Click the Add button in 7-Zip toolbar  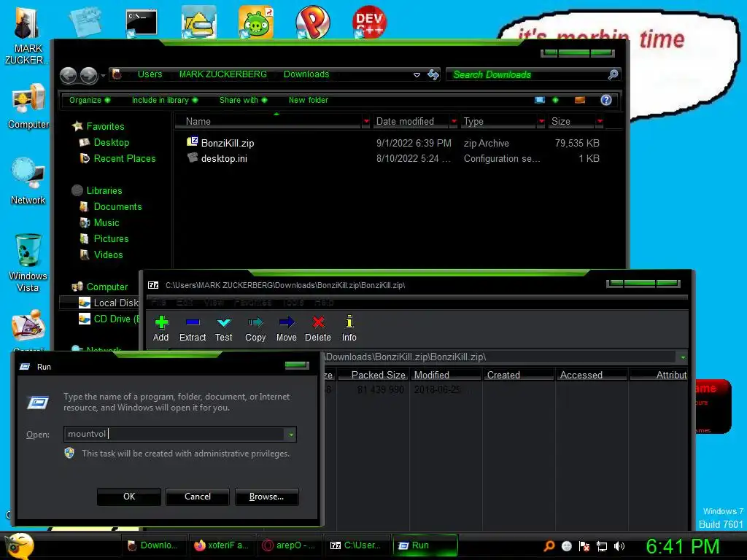tap(161, 329)
